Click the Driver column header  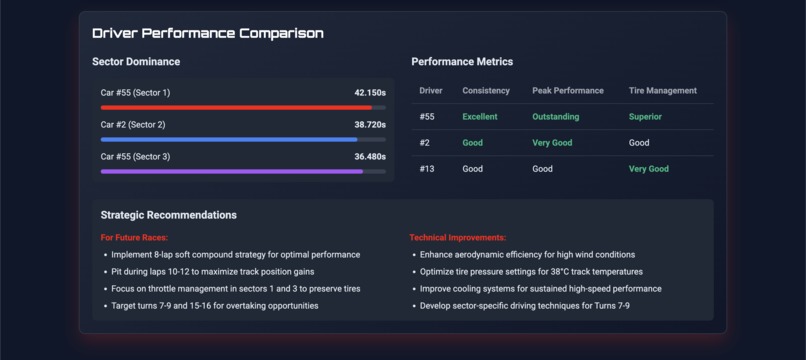pos(431,91)
